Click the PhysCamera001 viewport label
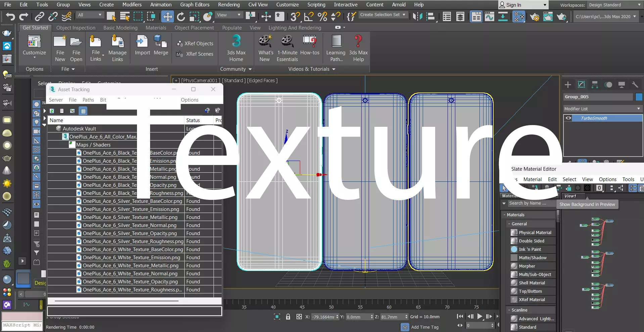644x332 pixels. click(201, 80)
